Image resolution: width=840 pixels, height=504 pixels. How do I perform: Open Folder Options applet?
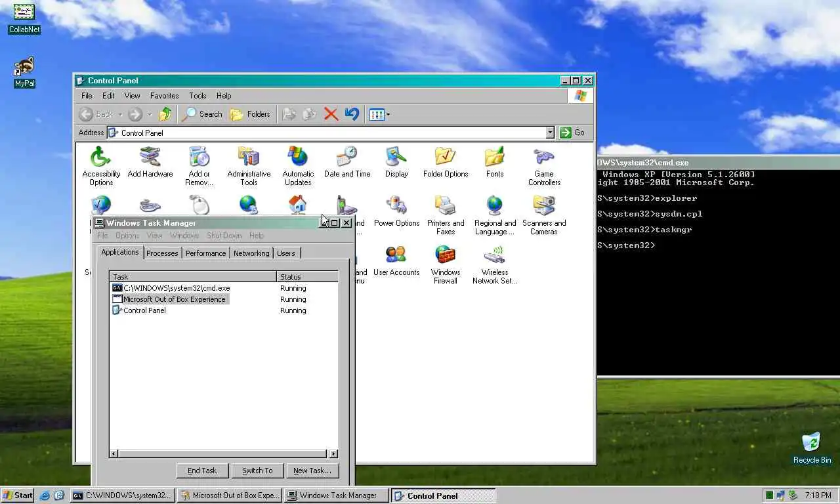click(x=446, y=162)
